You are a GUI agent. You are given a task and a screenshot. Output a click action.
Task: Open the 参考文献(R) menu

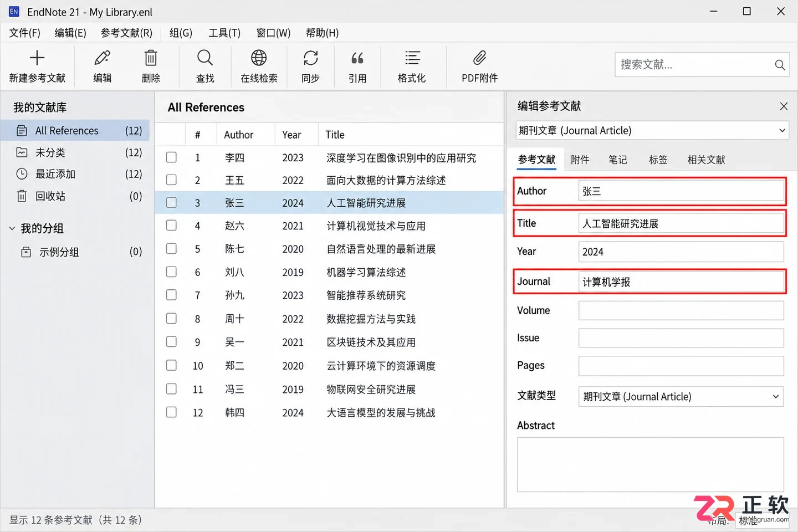point(126,33)
